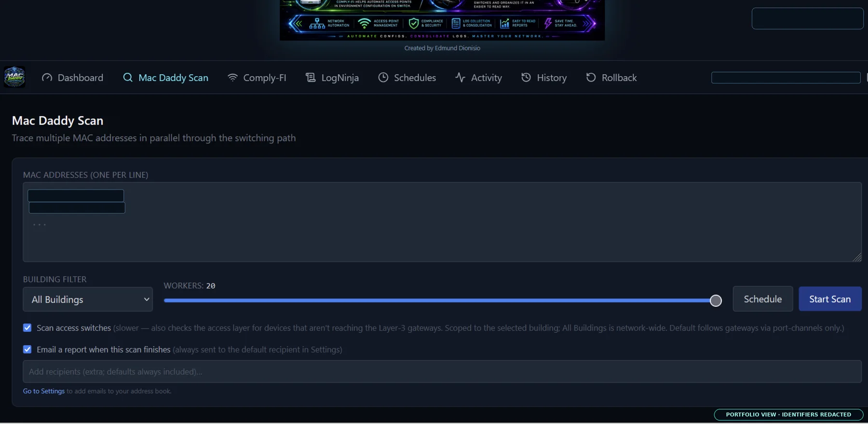Screen dimensions: 868x424
Task: Follow the Go to Settings link
Action: (x=44, y=391)
